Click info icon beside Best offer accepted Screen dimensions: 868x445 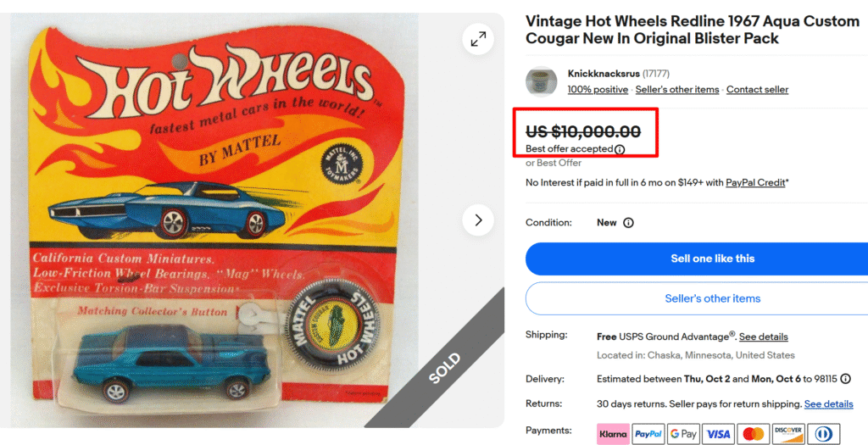click(620, 149)
